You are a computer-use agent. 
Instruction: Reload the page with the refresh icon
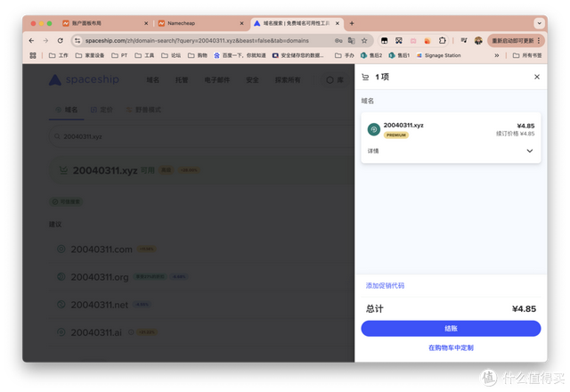pyautogui.click(x=61, y=41)
